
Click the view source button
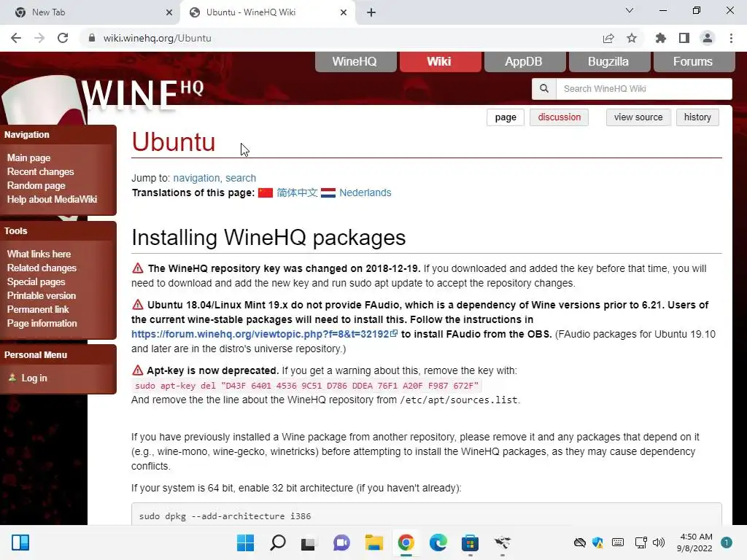(x=638, y=117)
